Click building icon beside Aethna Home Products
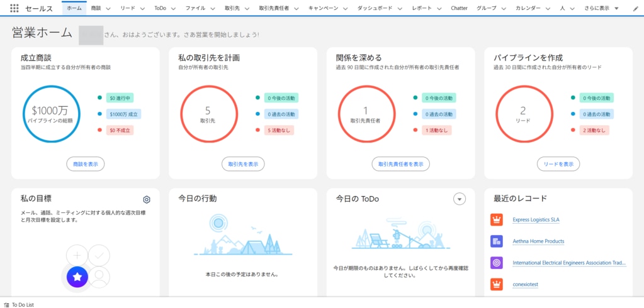 [x=497, y=241]
